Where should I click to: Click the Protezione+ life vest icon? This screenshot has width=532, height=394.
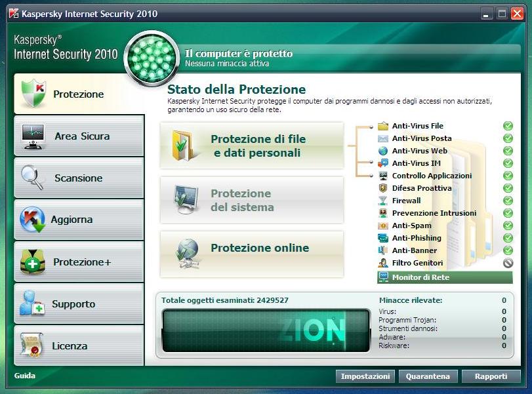point(33,262)
